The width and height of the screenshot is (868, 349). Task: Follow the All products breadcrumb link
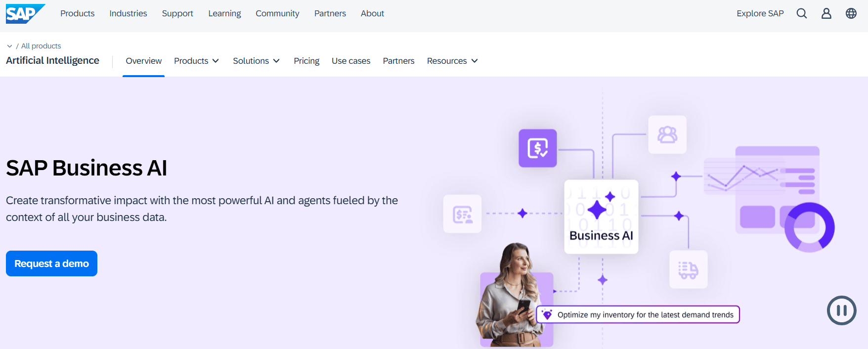(41, 46)
